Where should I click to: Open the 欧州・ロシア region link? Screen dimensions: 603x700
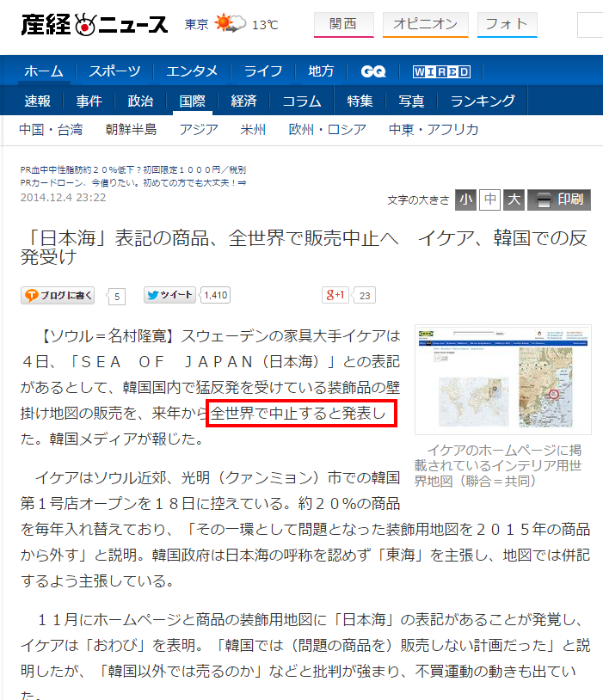328,130
